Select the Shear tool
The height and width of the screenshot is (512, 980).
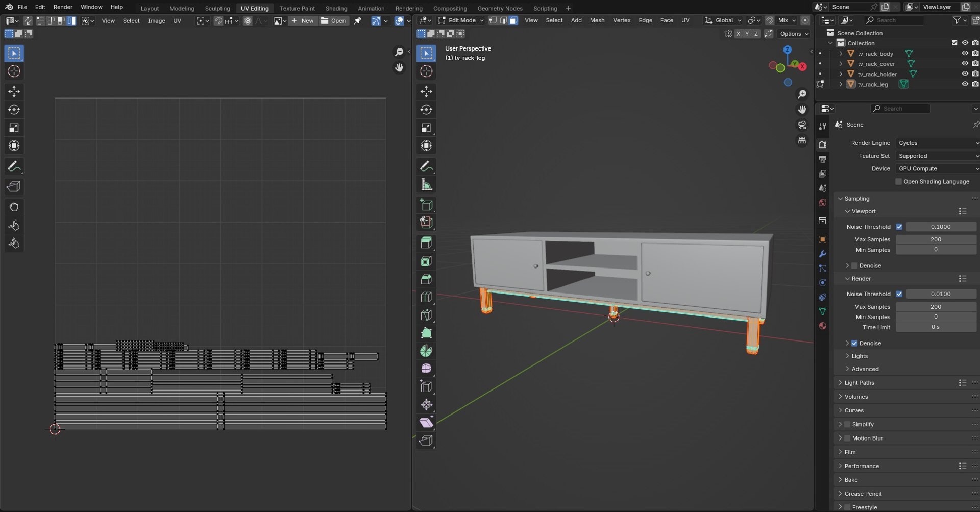(426, 423)
